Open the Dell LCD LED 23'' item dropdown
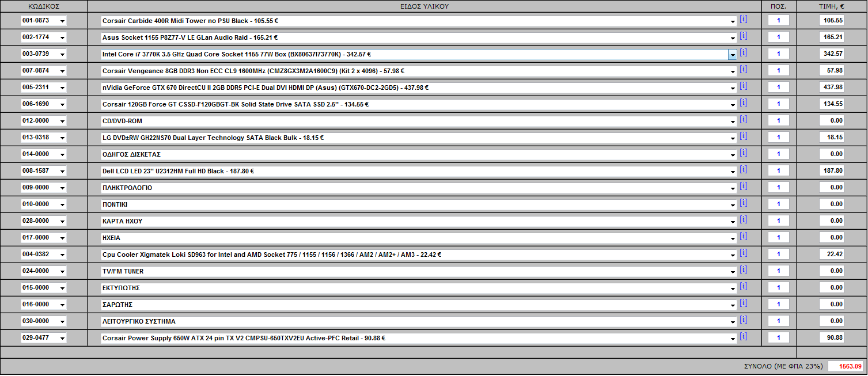Viewport: 868px width, 376px height. [419, 171]
